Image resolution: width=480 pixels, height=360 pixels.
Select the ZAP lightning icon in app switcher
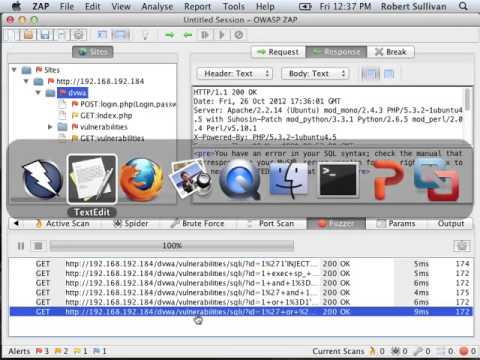(x=42, y=180)
